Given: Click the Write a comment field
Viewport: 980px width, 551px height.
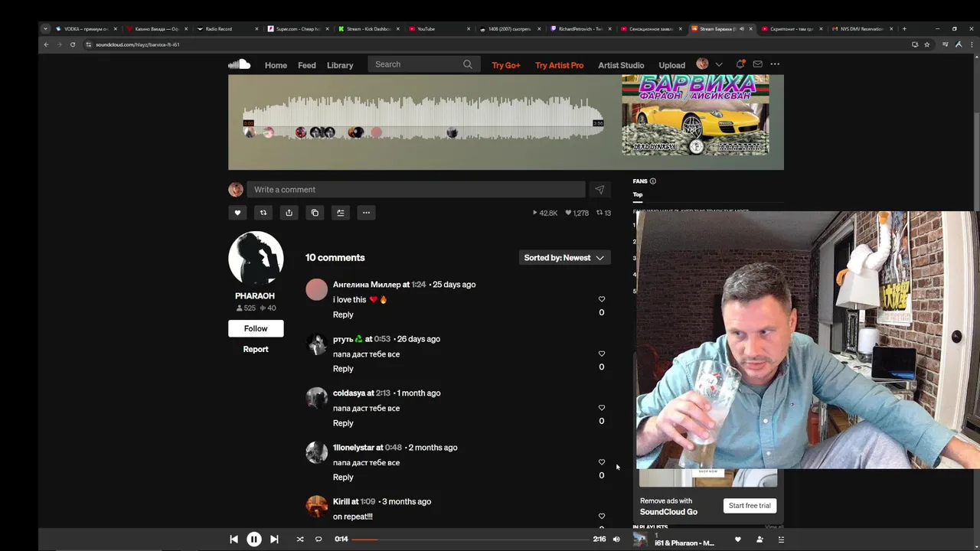Looking at the screenshot, I should click(416, 190).
